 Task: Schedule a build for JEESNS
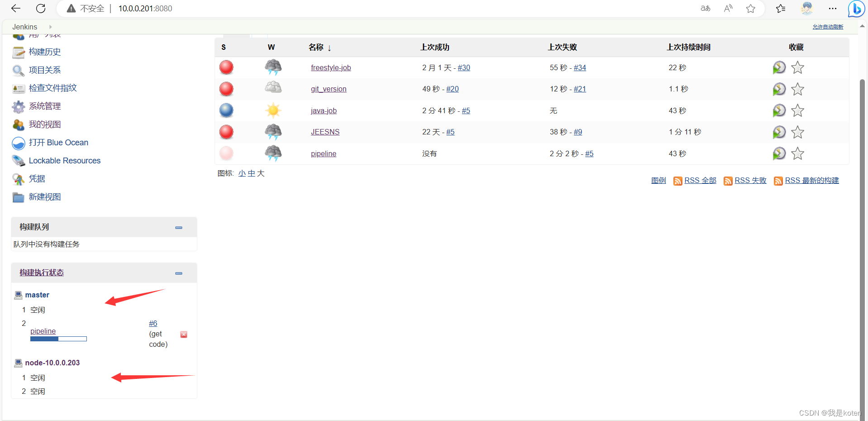pyautogui.click(x=779, y=132)
